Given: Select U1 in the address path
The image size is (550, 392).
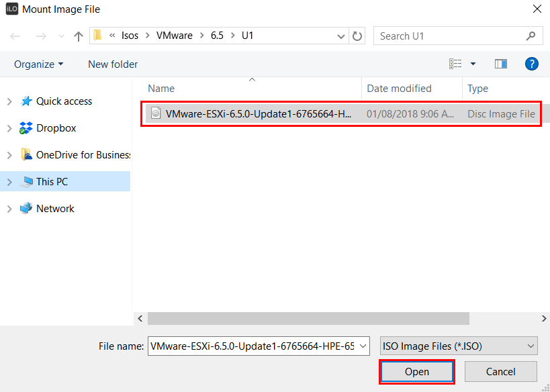Looking at the screenshot, I should (x=247, y=36).
